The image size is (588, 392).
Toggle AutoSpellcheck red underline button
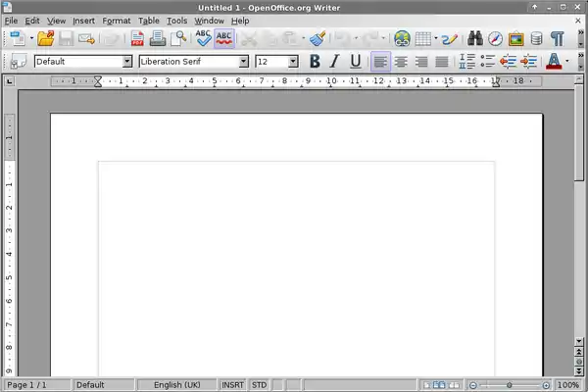pyautogui.click(x=224, y=39)
